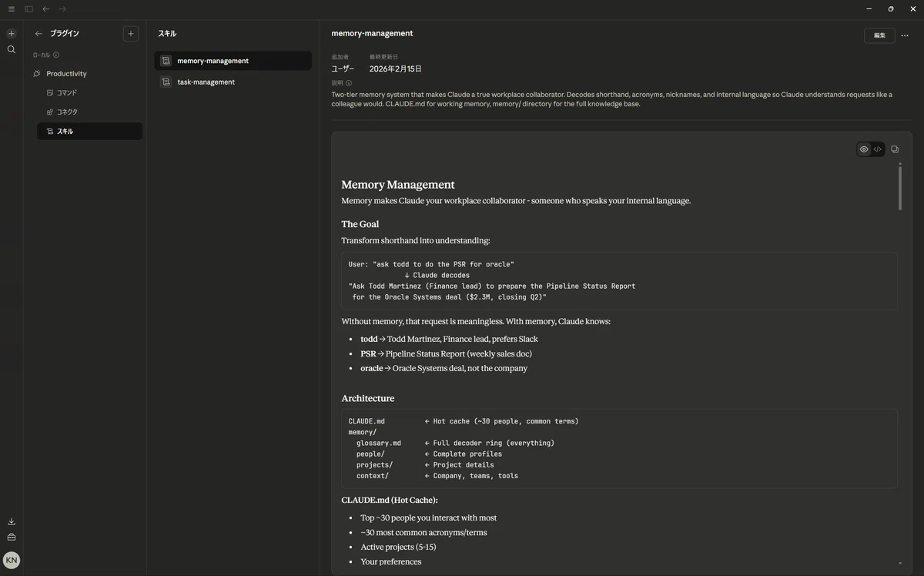Select the スキル section
Screen dimensions: 924x576
click(89, 132)
